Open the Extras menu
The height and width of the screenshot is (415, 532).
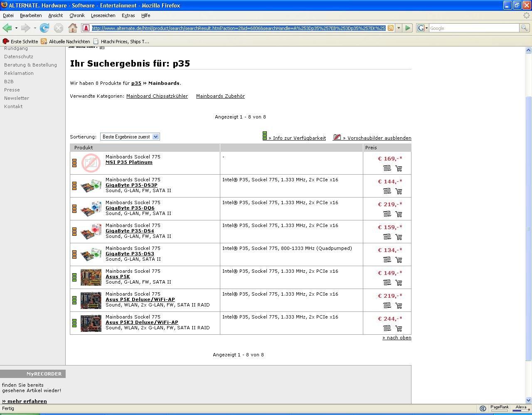pos(128,15)
